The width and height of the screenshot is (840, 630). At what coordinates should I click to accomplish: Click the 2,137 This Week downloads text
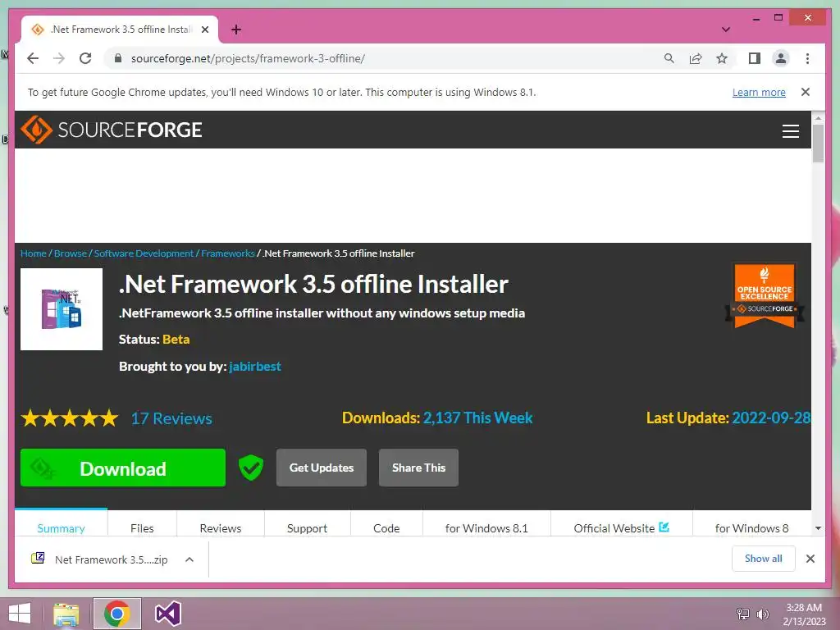[478, 418]
